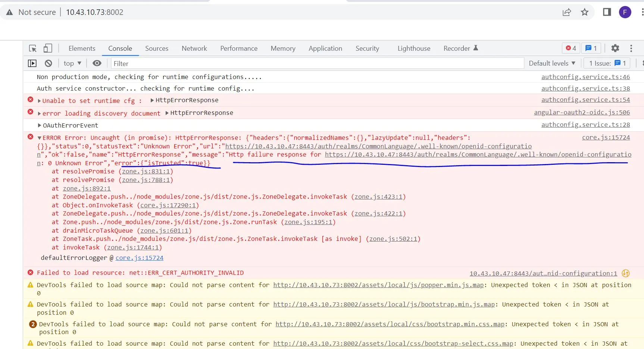
Task: Expand the OAuthErrorEvent object
Action: (x=40, y=125)
